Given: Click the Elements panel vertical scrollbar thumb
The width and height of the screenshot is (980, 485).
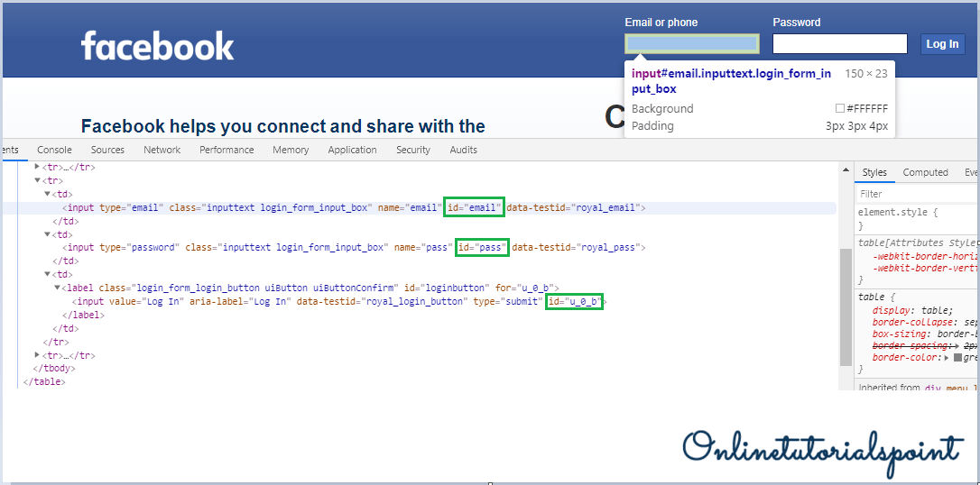Looking at the screenshot, I should tap(846, 307).
